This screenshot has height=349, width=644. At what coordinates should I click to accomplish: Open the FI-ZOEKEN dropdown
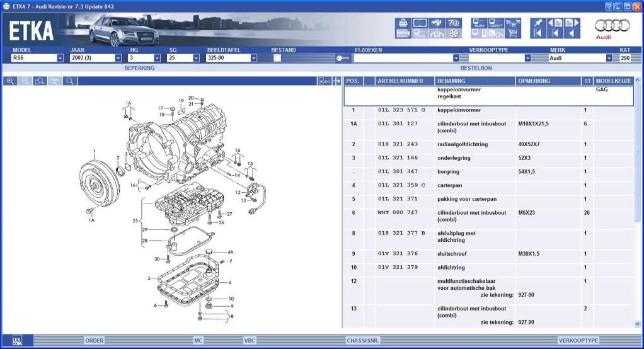point(456,59)
